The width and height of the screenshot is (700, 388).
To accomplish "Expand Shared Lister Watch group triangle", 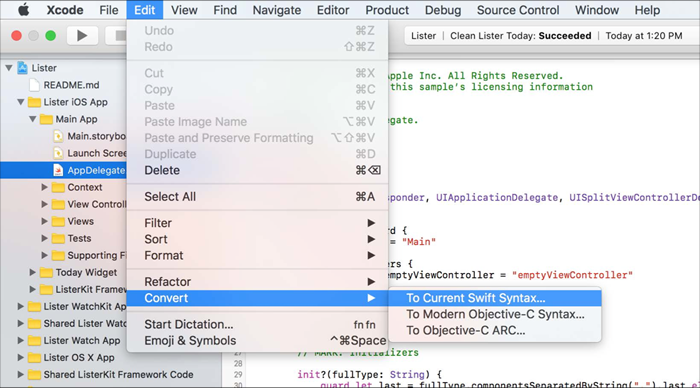I will tap(21, 323).
